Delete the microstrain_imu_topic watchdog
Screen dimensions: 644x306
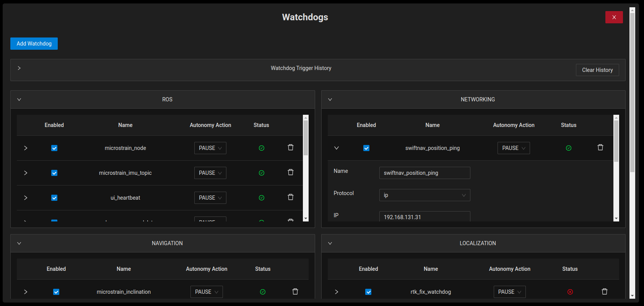coord(291,173)
